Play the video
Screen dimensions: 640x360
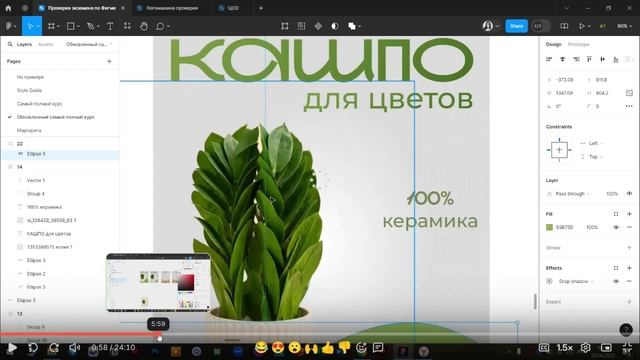(x=12, y=347)
